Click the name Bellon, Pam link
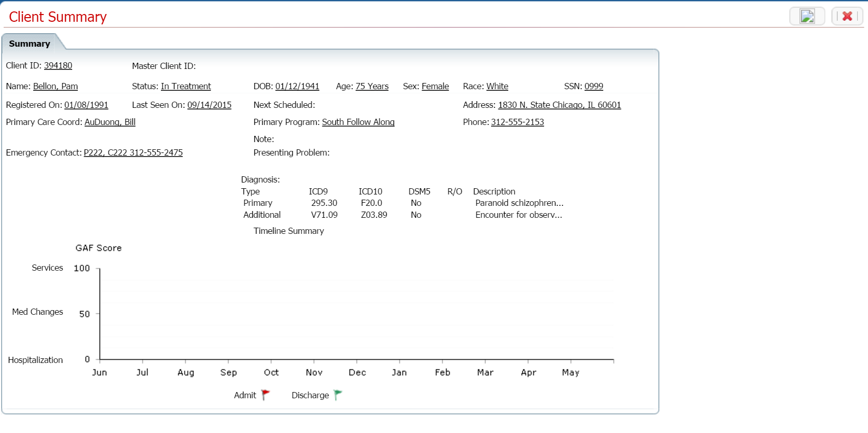Viewport: 868px width, 433px height. pyautogui.click(x=55, y=86)
